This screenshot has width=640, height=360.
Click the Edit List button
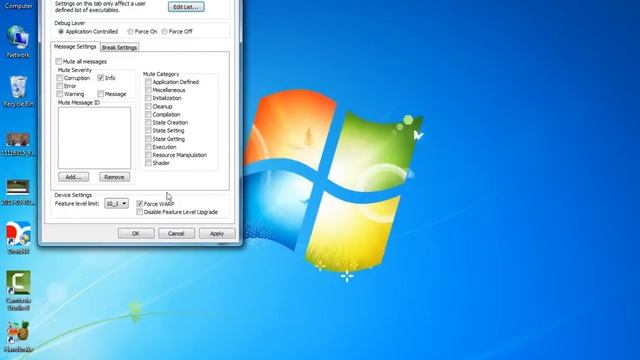[x=186, y=7]
